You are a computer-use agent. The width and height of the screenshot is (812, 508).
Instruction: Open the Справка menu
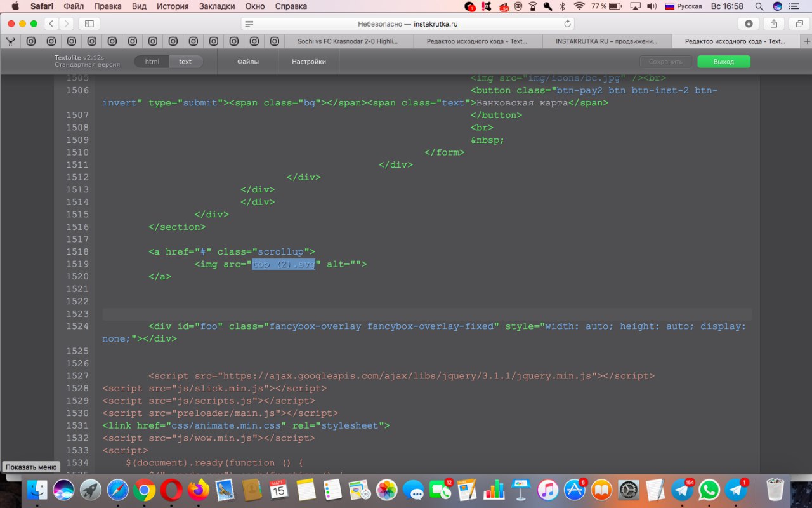(x=291, y=6)
